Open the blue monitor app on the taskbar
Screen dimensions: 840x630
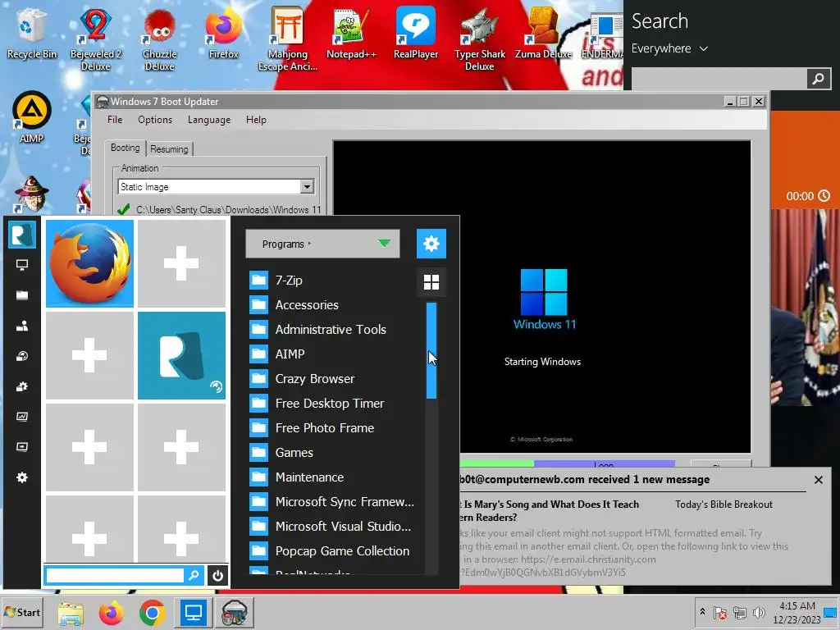[x=193, y=613]
